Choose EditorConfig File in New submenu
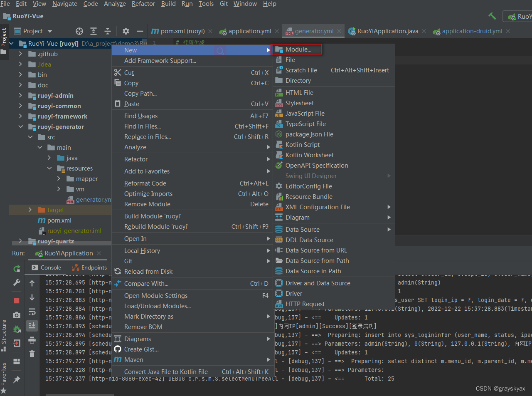Viewport: 532px width, 396px height. (x=334, y=186)
